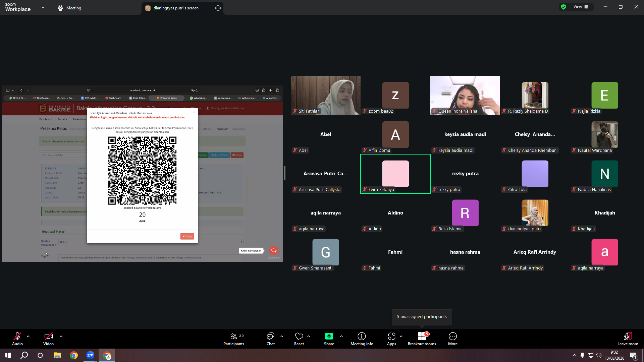Click the green security shield icon
Viewport: 644px width, 362px height.
coord(563,7)
